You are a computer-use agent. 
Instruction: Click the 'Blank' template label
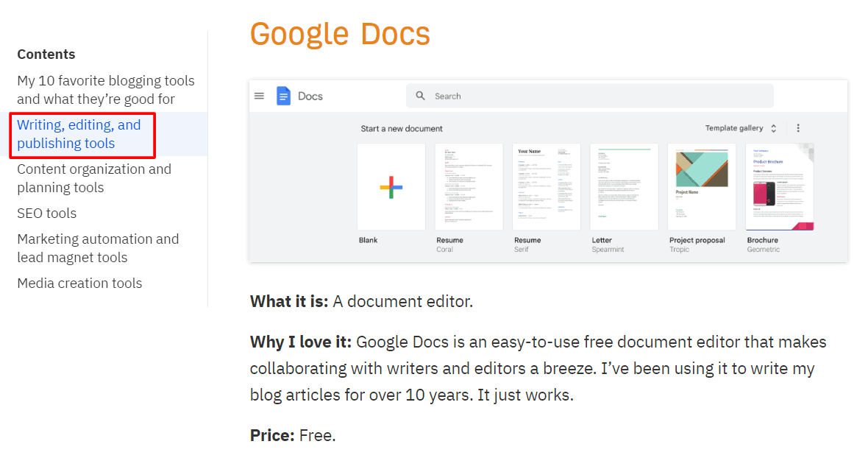(368, 240)
